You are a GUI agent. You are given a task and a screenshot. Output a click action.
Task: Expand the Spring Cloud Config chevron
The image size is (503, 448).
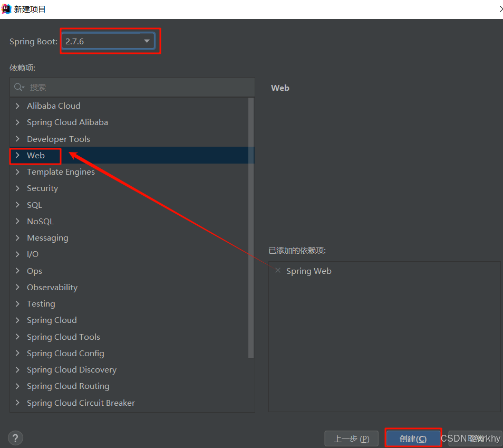click(x=17, y=353)
